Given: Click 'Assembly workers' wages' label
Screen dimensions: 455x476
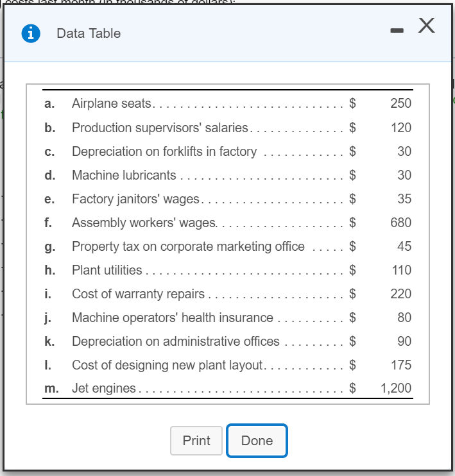Looking at the screenshot, I should (x=144, y=223).
